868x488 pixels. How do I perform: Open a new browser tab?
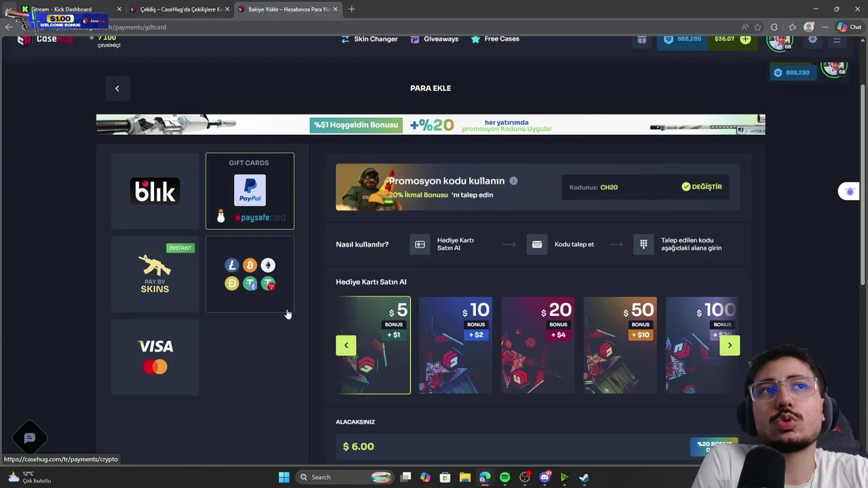tap(351, 9)
